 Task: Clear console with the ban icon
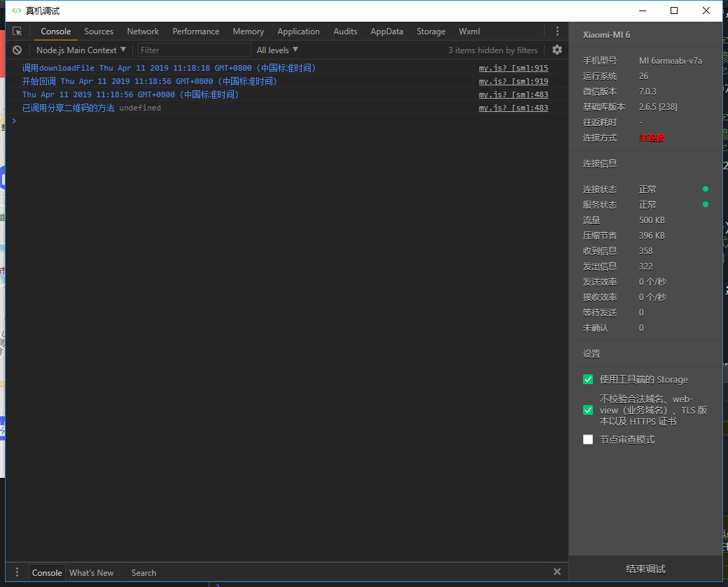pyautogui.click(x=17, y=50)
